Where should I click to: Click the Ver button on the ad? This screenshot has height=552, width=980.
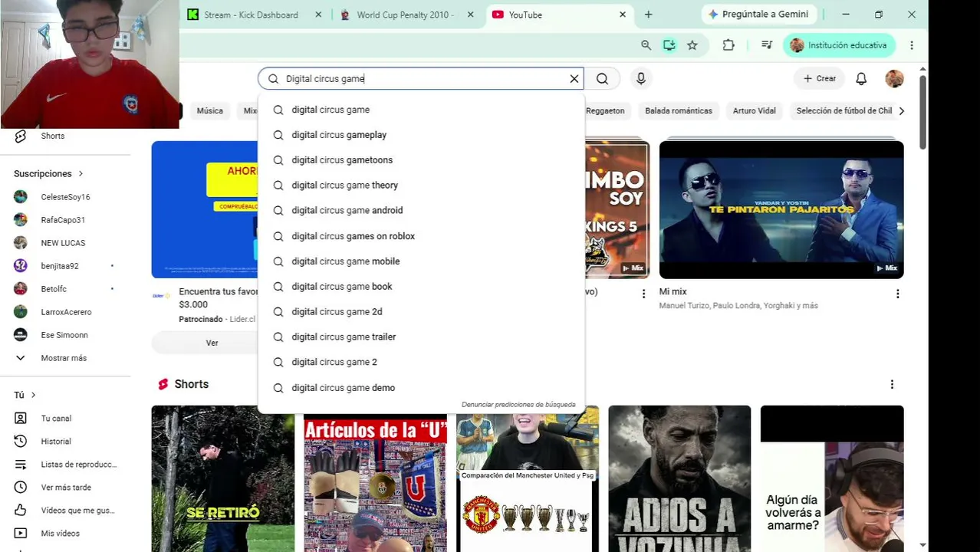pyautogui.click(x=212, y=343)
